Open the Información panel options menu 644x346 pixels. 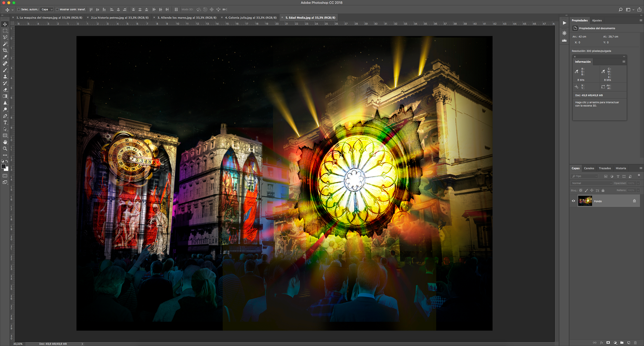[x=624, y=62]
